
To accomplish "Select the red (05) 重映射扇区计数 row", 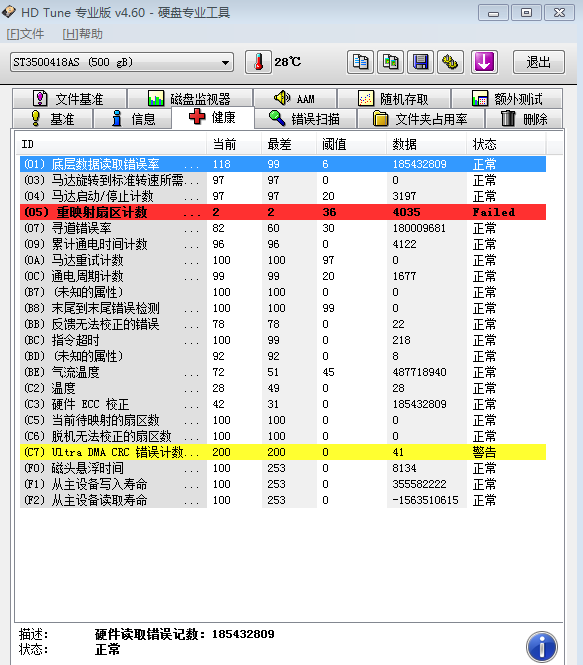I will 283,212.
